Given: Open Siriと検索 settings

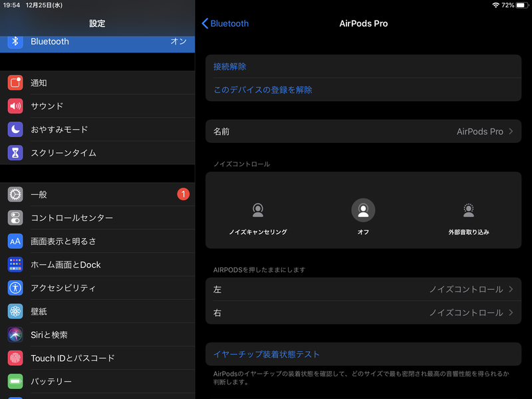Looking at the screenshot, I should [x=97, y=335].
